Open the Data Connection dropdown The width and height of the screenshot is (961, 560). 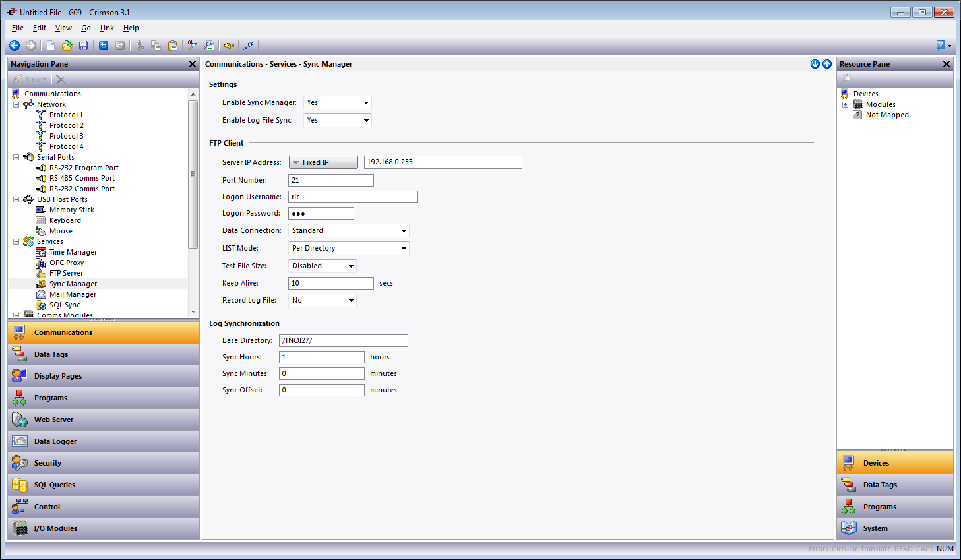pos(349,230)
